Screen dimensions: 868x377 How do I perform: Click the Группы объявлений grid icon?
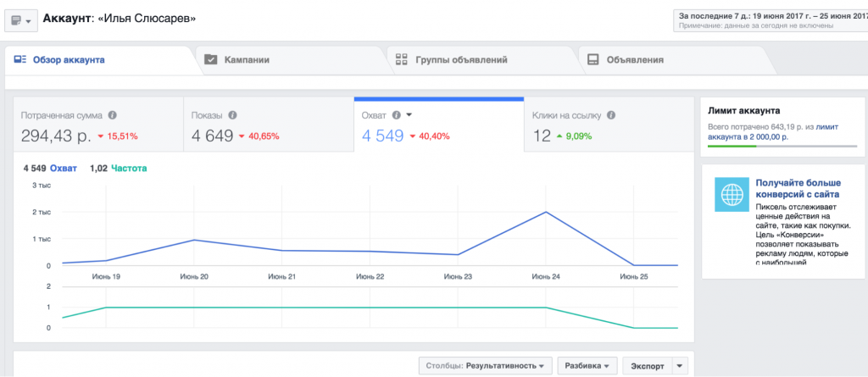coord(402,60)
